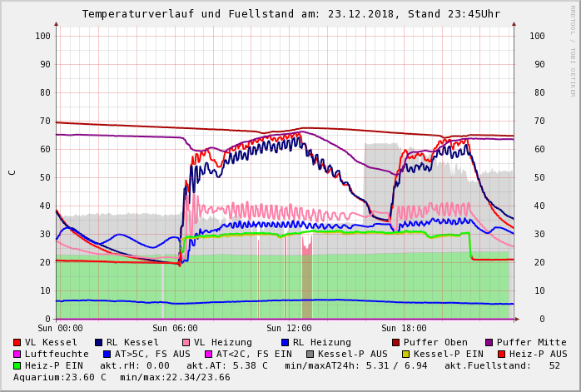Screen dimensions: 581x392
Task: Select the green Heiz-P EIN swatch
Action: (17, 365)
